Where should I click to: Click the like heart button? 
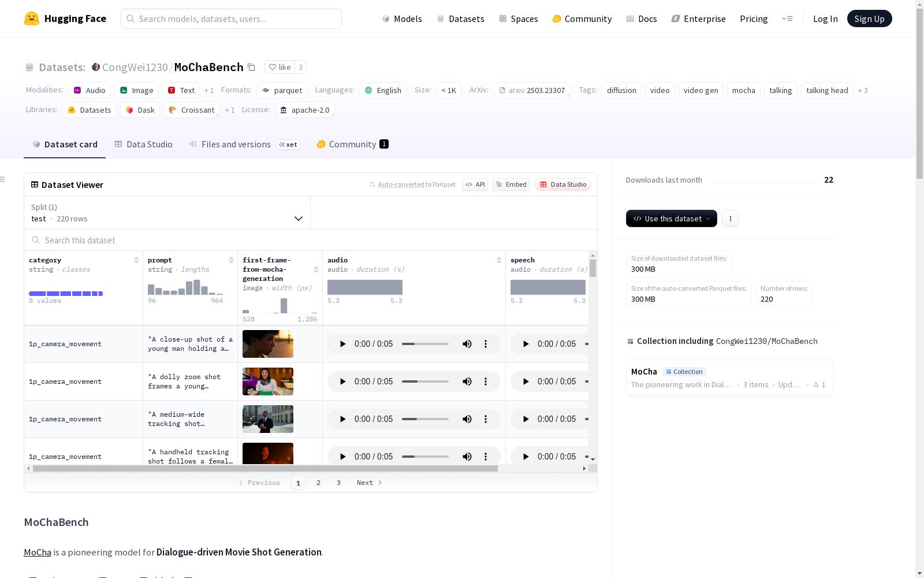click(280, 67)
